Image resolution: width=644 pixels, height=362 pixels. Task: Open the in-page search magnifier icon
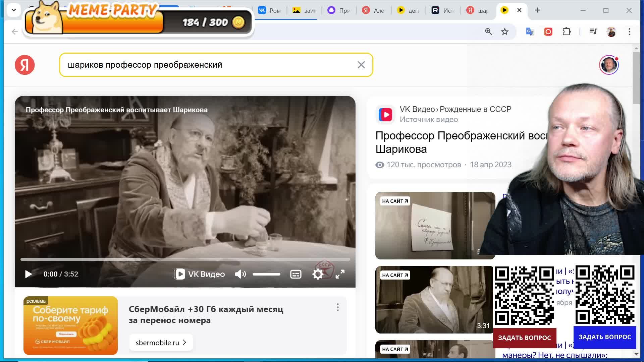coord(488,32)
